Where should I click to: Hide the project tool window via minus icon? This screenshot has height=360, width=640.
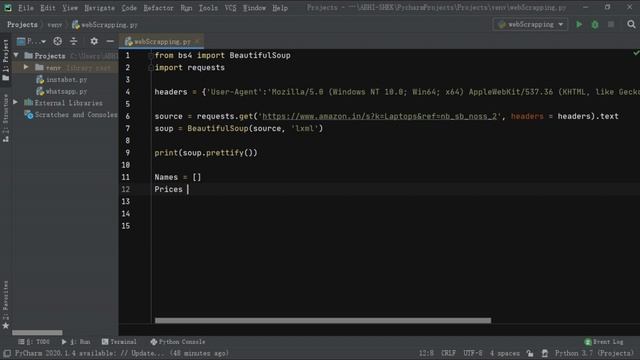[x=110, y=41]
